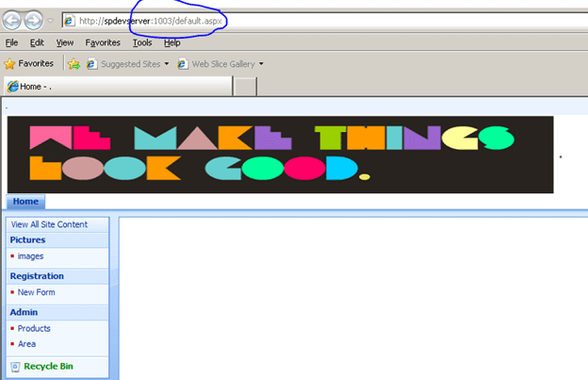Open the Favorites star button
This screenshot has width=588, height=380.
pos(29,64)
